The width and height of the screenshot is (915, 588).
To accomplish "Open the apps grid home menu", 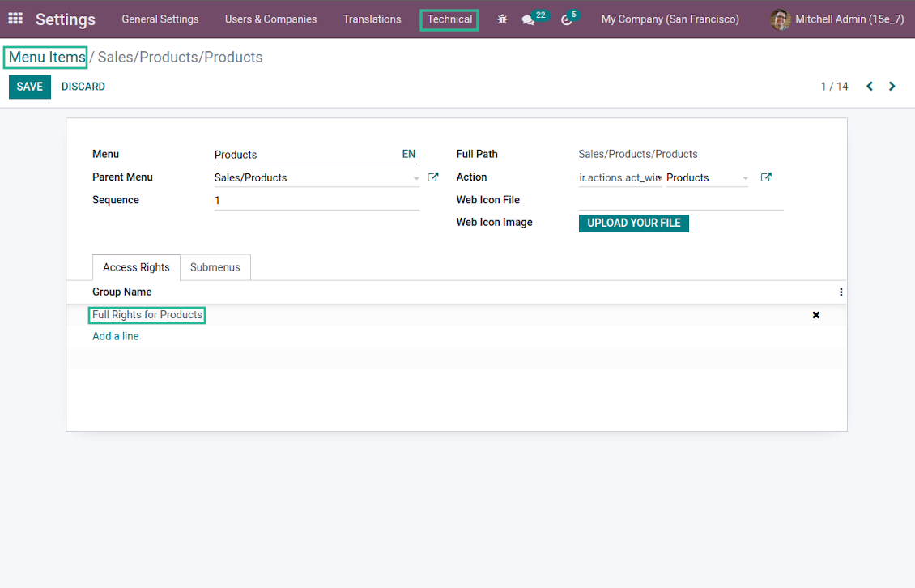I will [x=15, y=19].
